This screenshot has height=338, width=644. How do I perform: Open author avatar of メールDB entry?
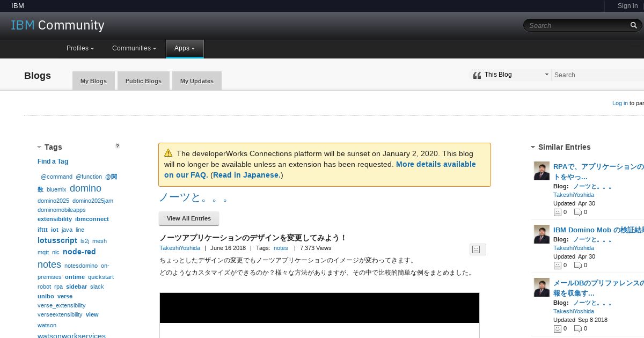pos(541,287)
